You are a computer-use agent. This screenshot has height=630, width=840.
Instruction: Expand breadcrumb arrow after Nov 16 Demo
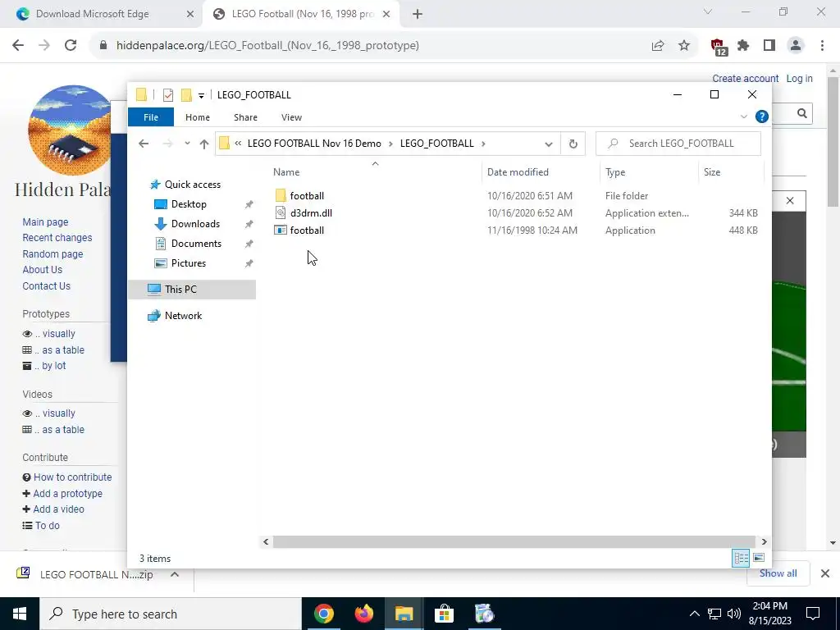(390, 144)
